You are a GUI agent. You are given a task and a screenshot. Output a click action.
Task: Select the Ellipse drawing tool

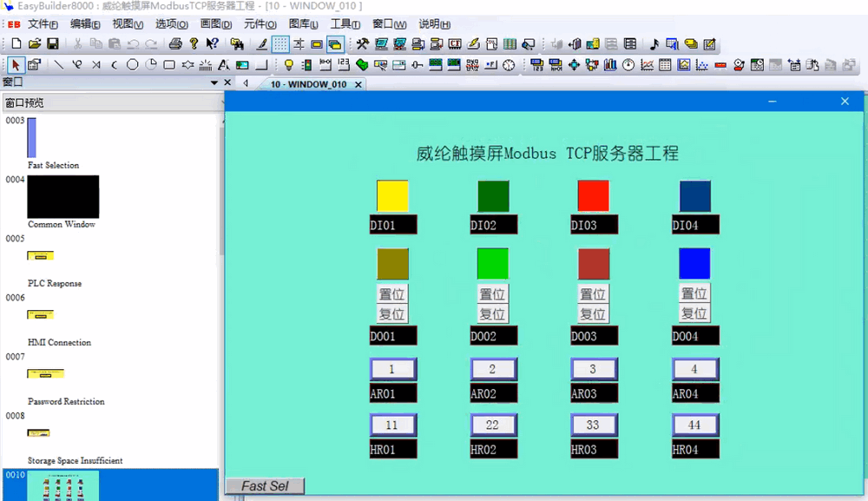[133, 65]
